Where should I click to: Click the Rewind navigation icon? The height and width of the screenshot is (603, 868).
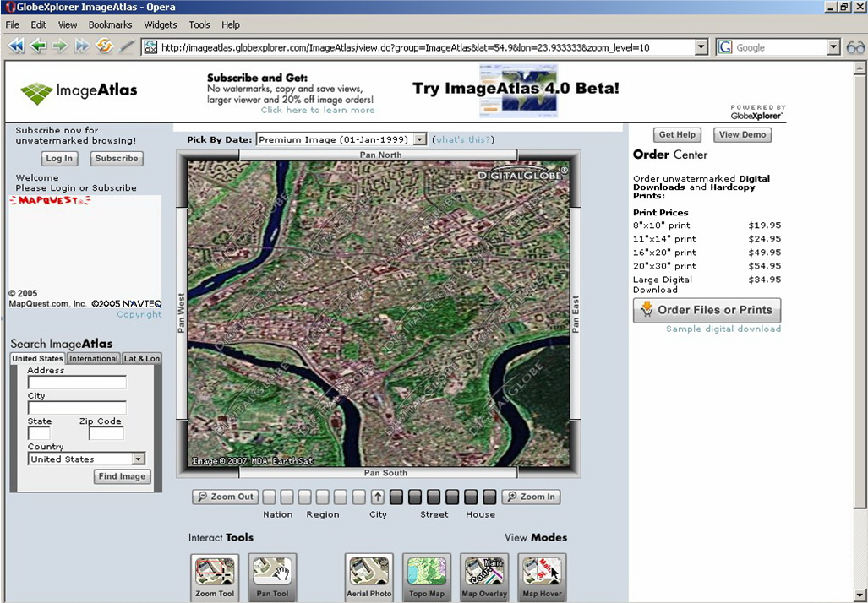tap(16, 47)
